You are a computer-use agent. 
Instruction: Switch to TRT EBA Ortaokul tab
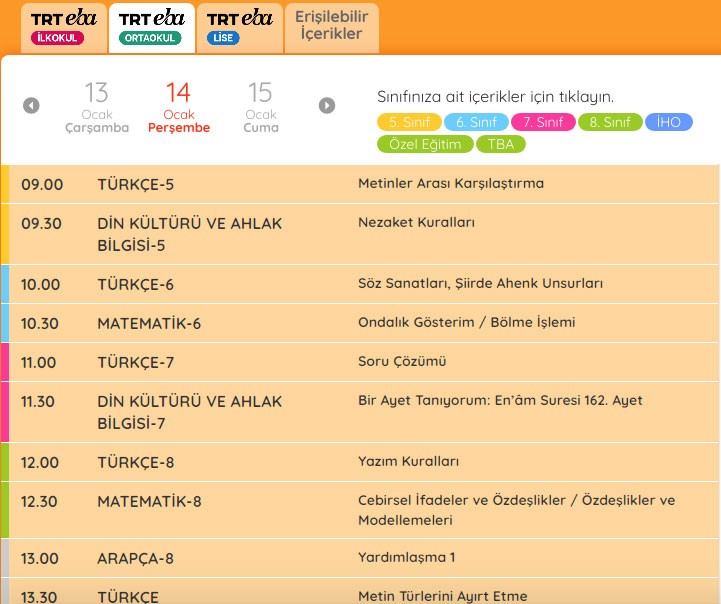click(x=150, y=28)
